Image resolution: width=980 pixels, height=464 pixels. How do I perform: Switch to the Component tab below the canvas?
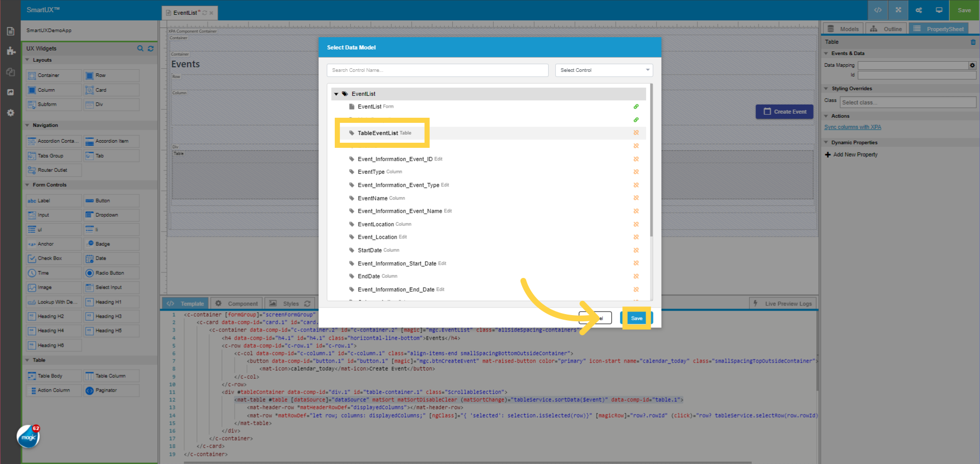(236, 303)
